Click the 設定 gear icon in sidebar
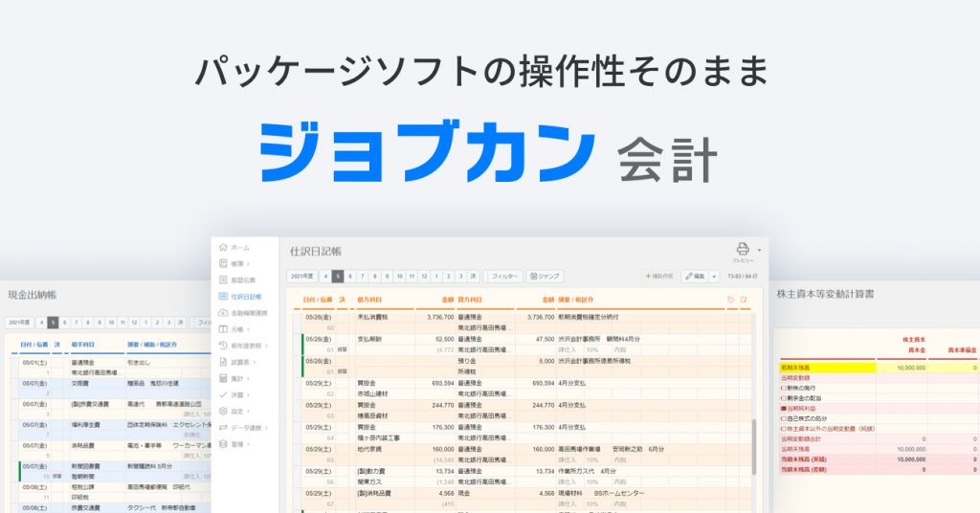The image size is (980, 513). coord(223,412)
